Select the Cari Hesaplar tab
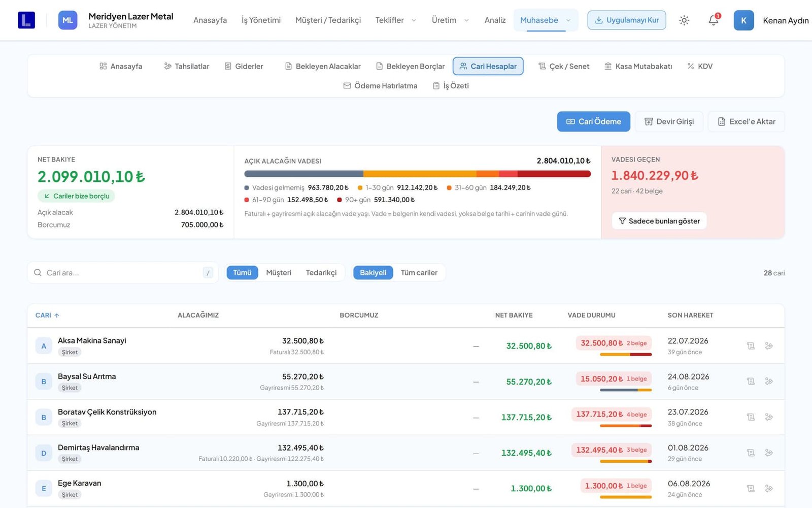The image size is (812, 508). 488,67
